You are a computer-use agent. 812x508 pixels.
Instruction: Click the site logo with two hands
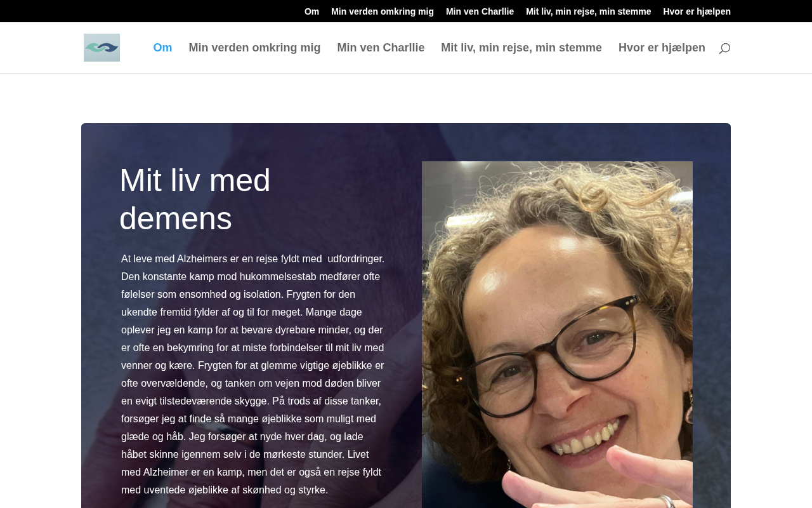pos(101,48)
